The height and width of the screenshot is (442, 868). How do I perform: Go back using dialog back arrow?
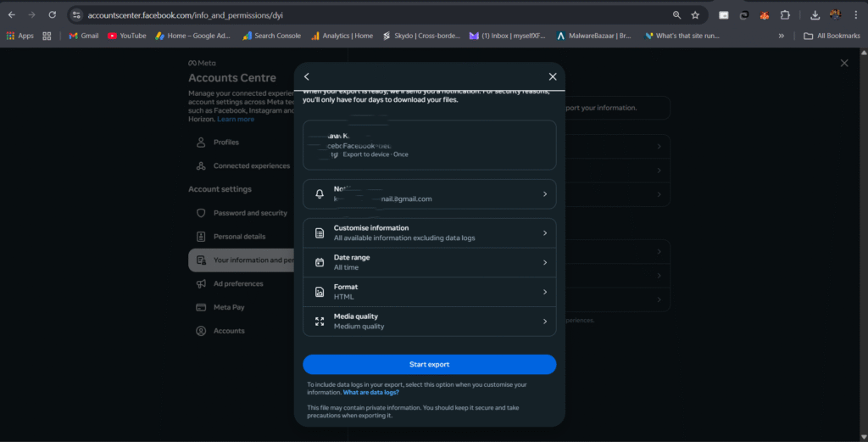tap(307, 76)
